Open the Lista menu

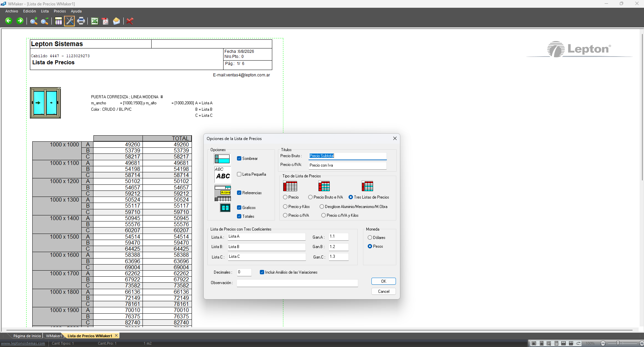(45, 11)
